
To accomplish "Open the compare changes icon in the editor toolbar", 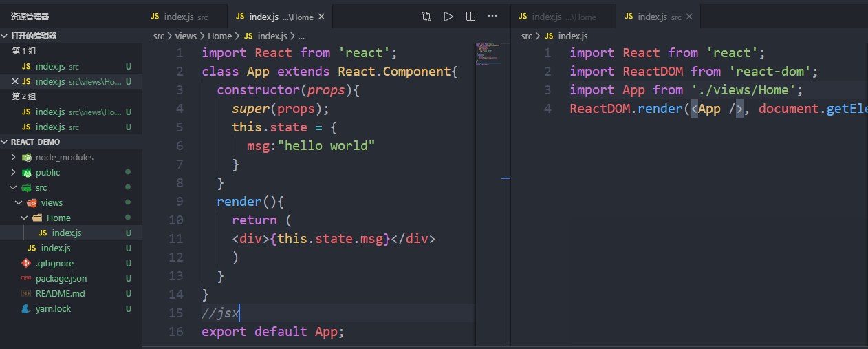I will [426, 16].
